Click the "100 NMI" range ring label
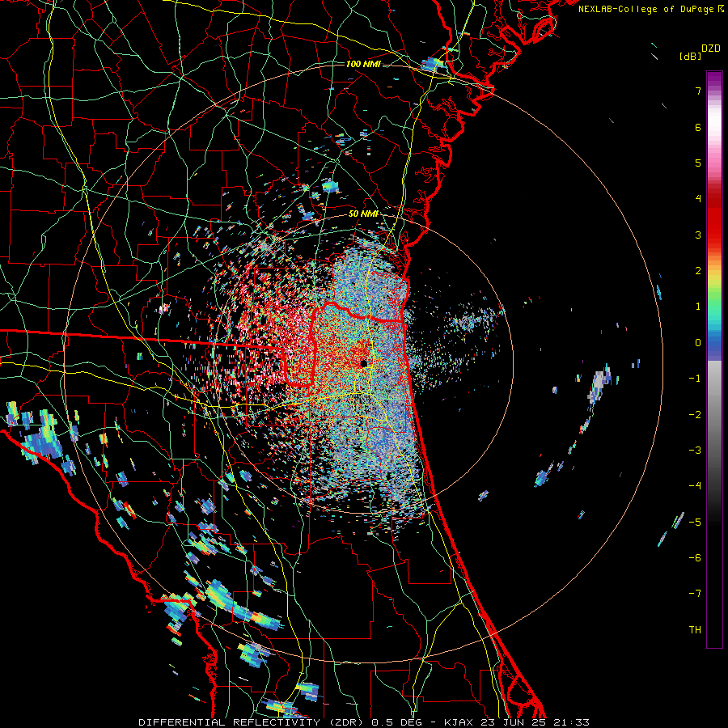 tap(363, 64)
